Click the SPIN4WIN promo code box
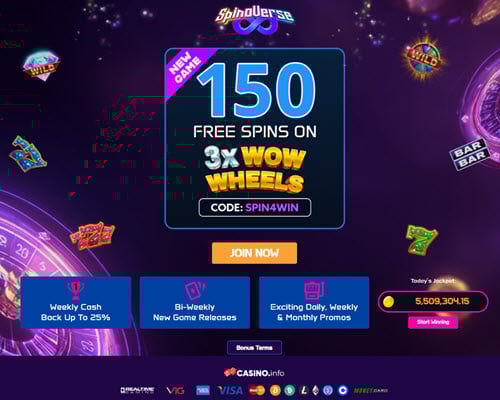 (x=255, y=208)
